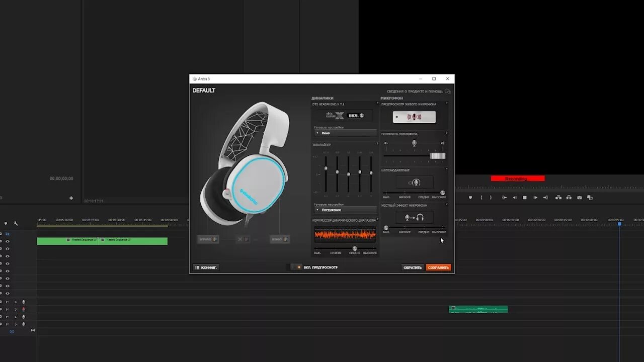This screenshot has width=644, height=362.
Task: Click the blue timeline playhead handle
Action: tap(619, 224)
